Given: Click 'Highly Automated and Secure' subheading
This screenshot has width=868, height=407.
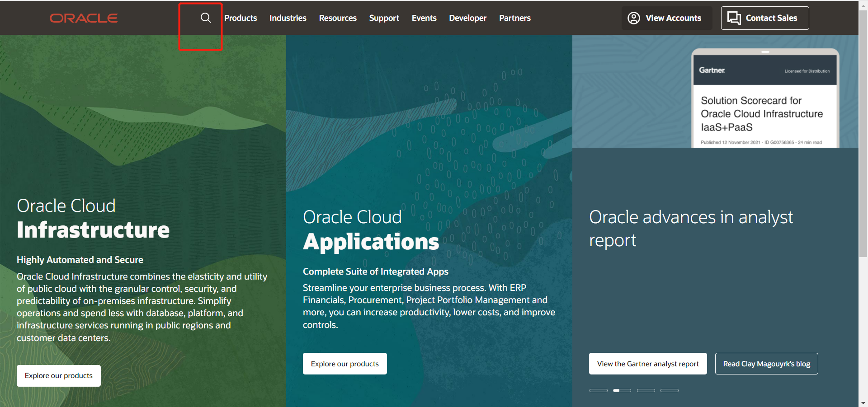Looking at the screenshot, I should pos(80,260).
